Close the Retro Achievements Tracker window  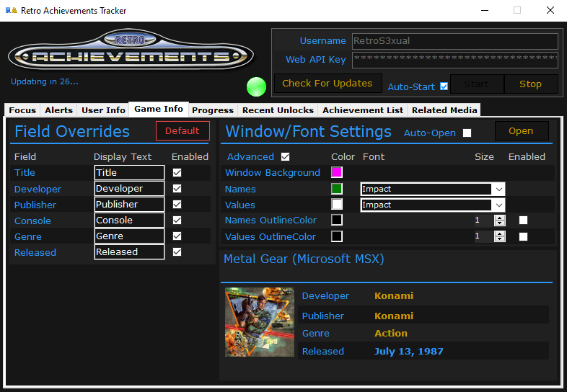click(550, 11)
